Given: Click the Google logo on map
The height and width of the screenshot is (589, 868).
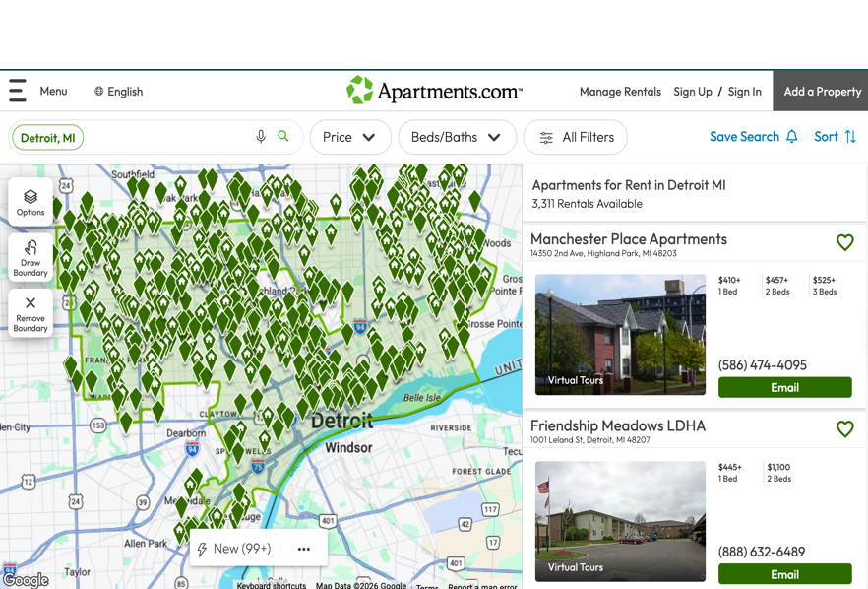Looking at the screenshot, I should coord(26,580).
